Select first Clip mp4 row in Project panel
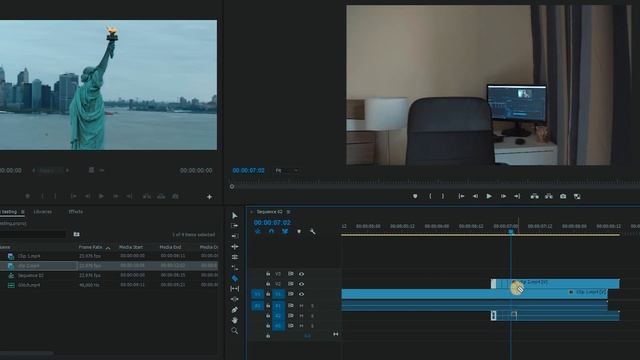Screen dimensions: 640x360 (108, 256)
